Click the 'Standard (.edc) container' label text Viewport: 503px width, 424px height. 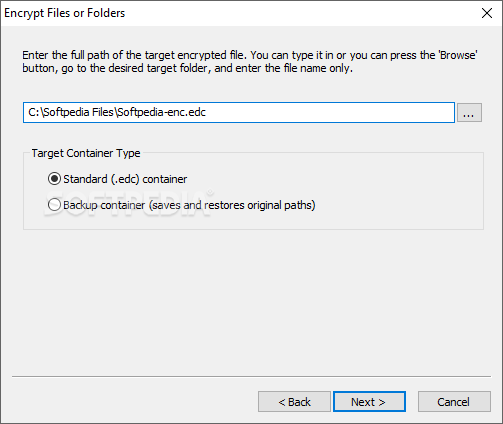(125, 179)
